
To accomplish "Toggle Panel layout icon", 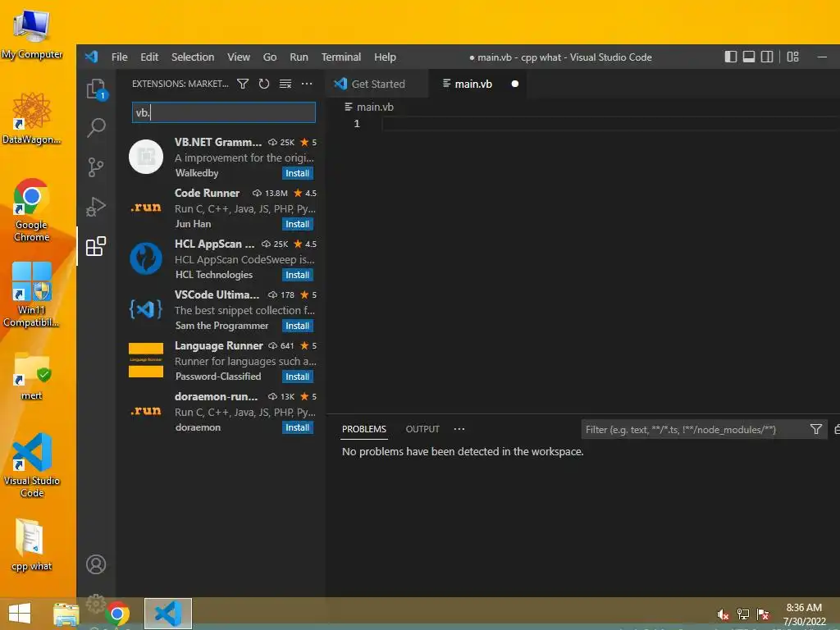I will click(749, 57).
